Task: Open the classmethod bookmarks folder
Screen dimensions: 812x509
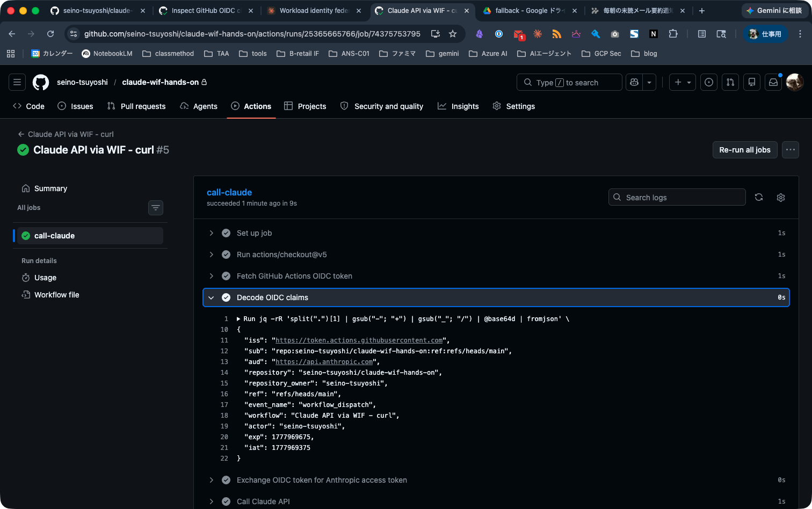Action: coord(168,53)
